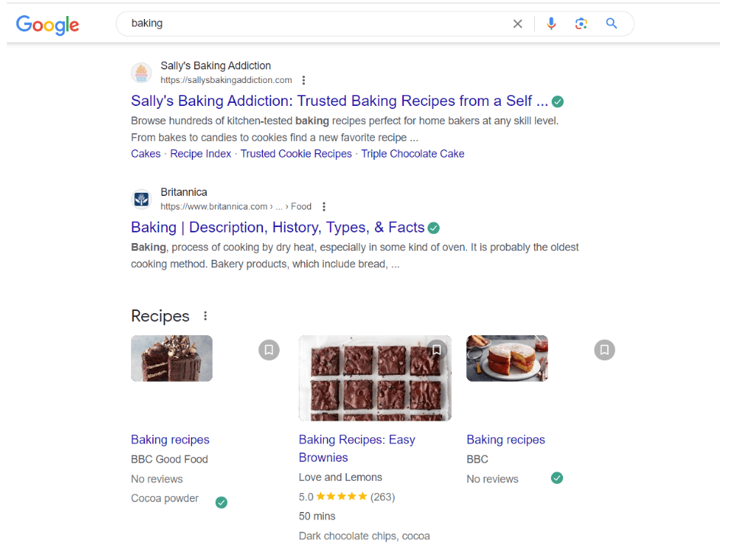Open more options for Britannica result

[324, 206]
